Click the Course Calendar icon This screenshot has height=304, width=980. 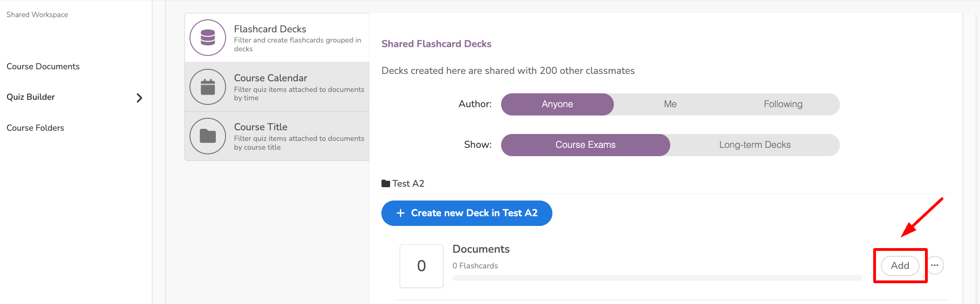[208, 87]
